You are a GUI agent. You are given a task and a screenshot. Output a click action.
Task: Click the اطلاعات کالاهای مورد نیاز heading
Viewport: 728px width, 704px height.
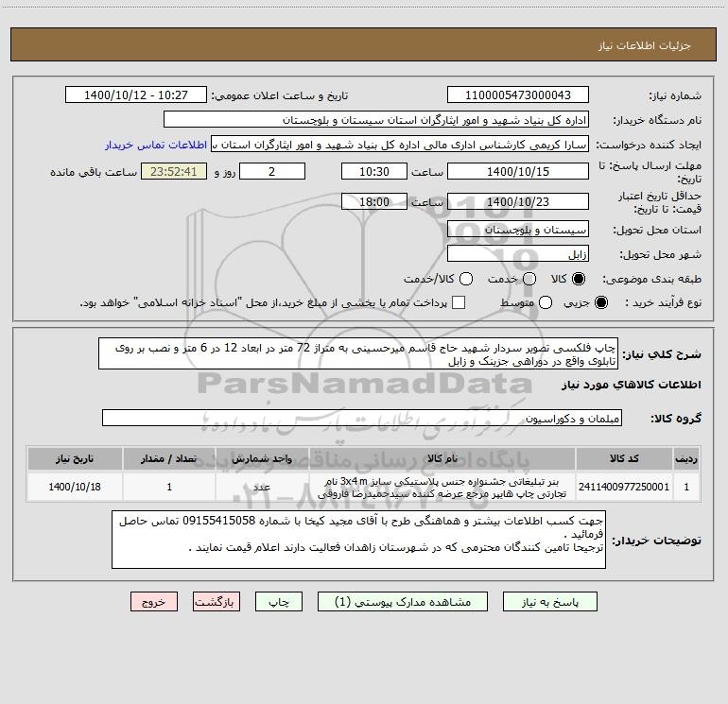pos(631,385)
